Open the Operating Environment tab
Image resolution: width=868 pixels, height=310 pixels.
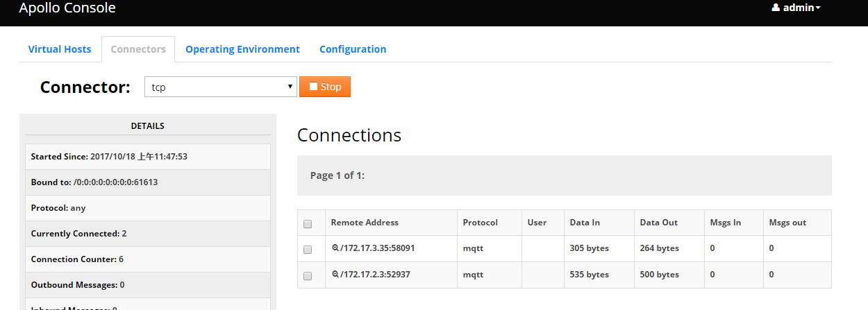click(242, 49)
